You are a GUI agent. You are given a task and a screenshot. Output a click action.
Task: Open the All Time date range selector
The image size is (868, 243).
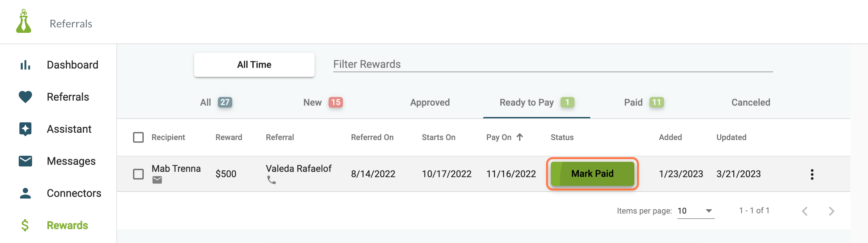pos(254,65)
